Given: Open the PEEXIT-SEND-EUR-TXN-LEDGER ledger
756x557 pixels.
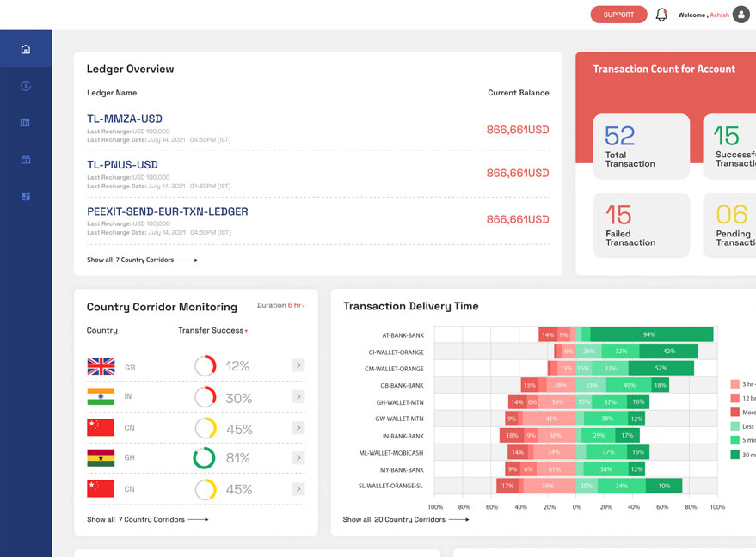Looking at the screenshot, I should 168,211.
